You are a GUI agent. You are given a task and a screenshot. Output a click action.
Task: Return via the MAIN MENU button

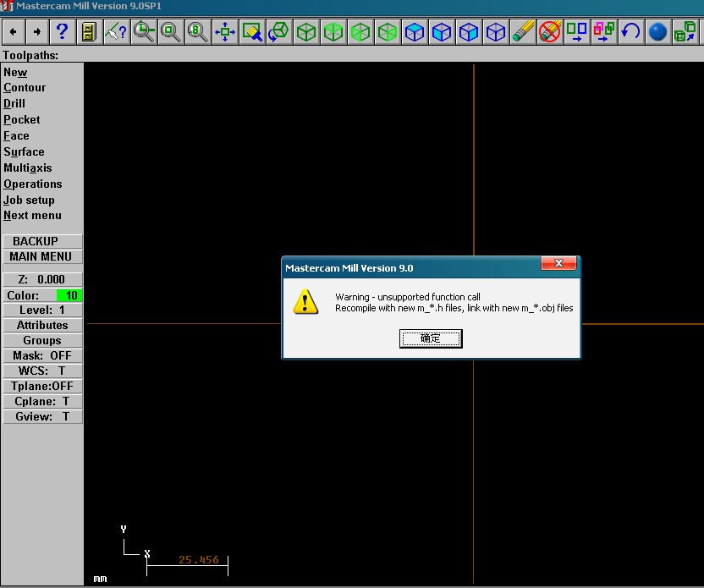(42, 256)
